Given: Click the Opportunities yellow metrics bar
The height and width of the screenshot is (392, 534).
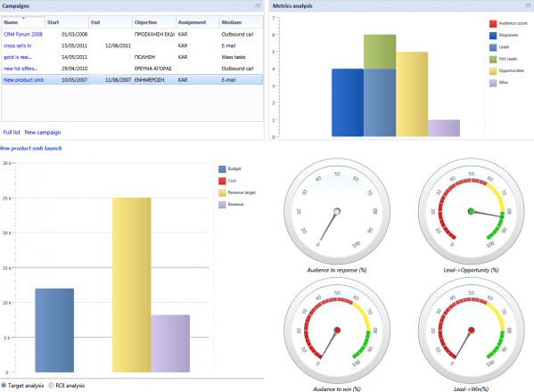Looking at the screenshot, I should [412, 94].
